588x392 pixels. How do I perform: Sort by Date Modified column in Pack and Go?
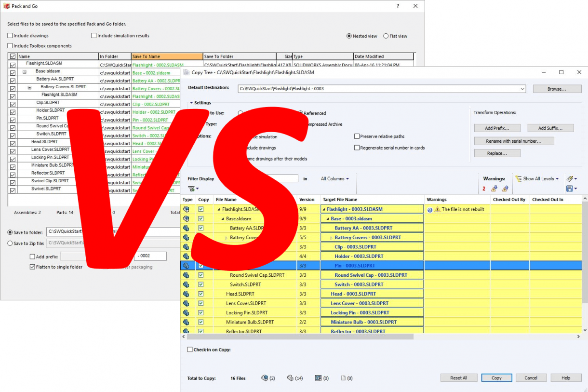coord(384,56)
